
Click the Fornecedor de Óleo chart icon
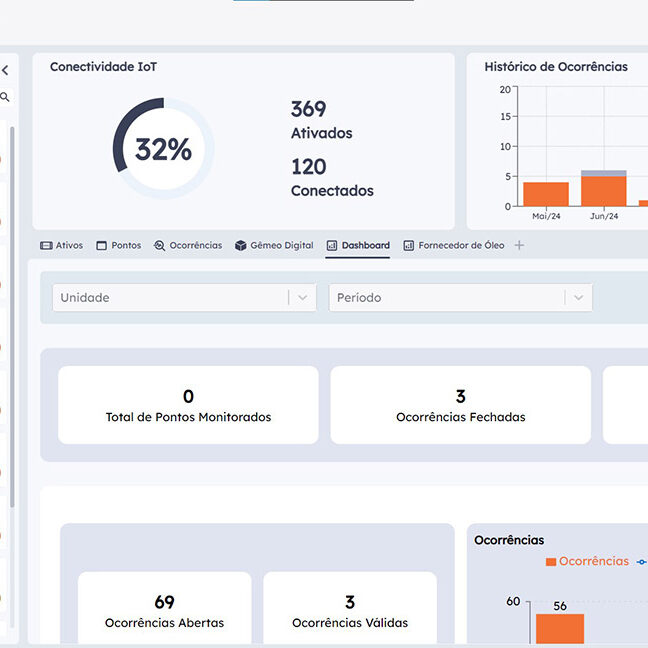click(x=409, y=245)
